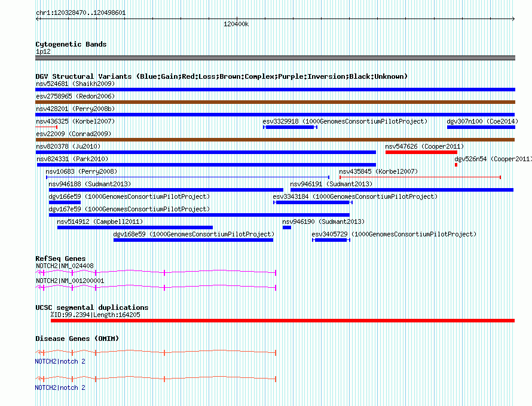This screenshot has width=532, height=406.
Task: Click the small dgv526n54 red marker
Action: pos(456,165)
